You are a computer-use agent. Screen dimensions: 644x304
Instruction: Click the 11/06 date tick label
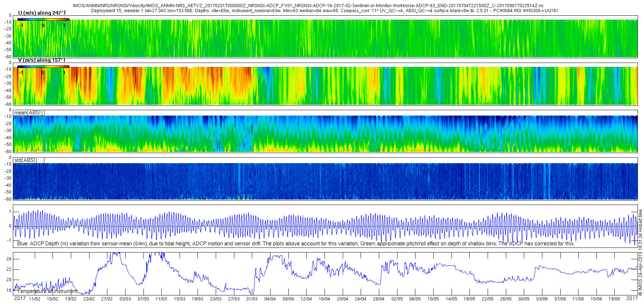pos(578,299)
